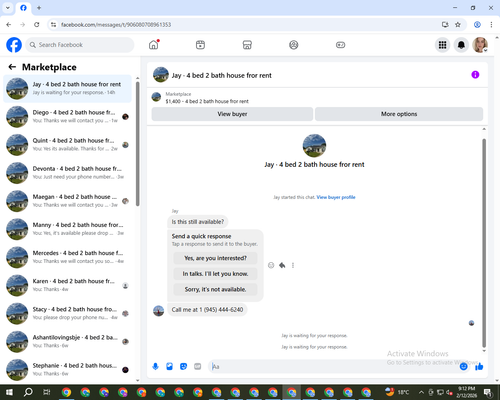Click Jay's avatar beside phone number message

pyautogui.click(x=158, y=310)
